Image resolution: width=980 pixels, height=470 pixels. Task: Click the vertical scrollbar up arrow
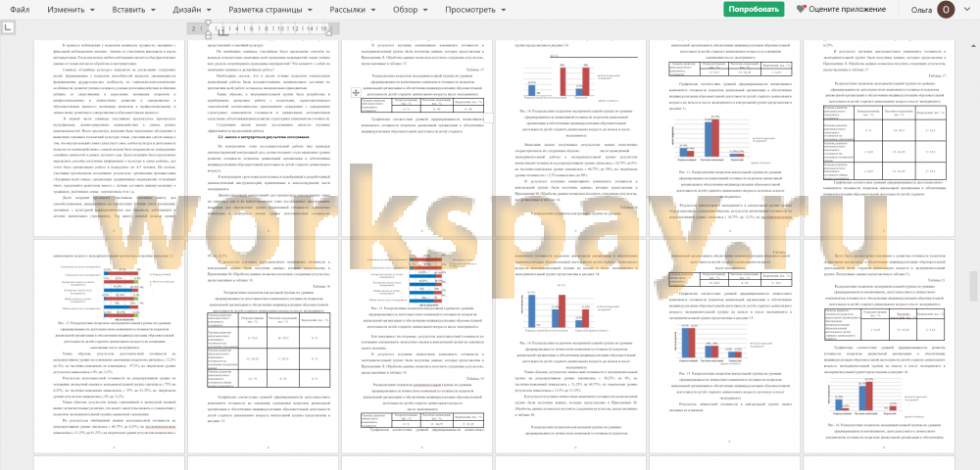974,46
